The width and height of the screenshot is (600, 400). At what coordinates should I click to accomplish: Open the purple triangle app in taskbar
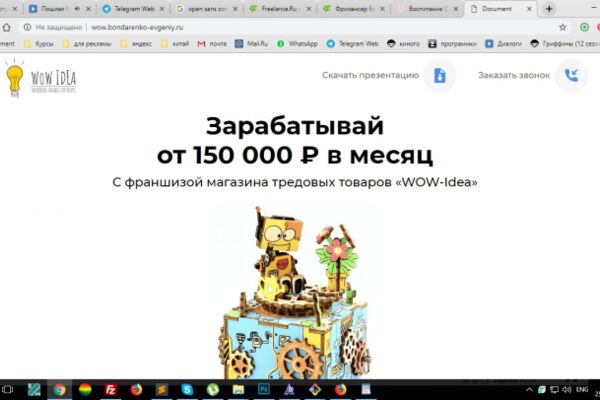289,390
